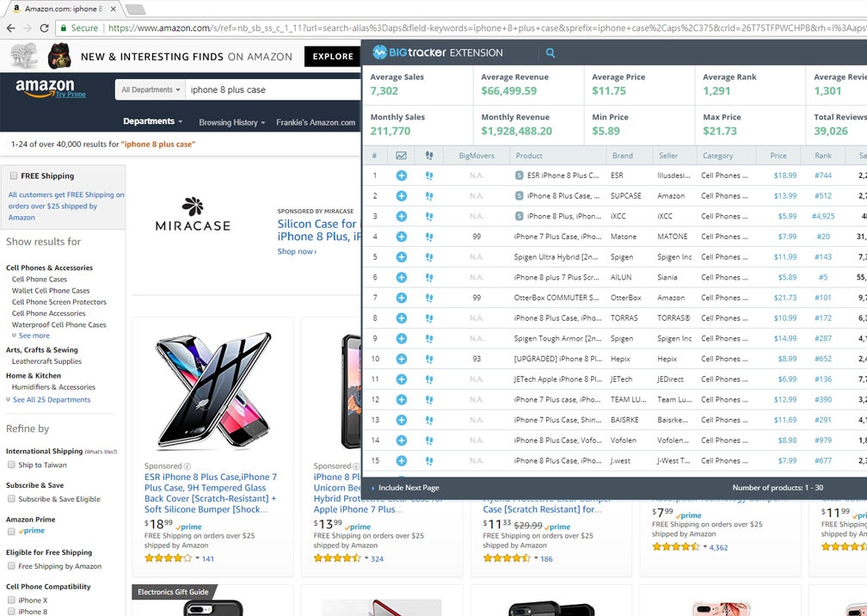Select the footprints tracker icon in column header
This screenshot has width=867, height=616.
(428, 155)
